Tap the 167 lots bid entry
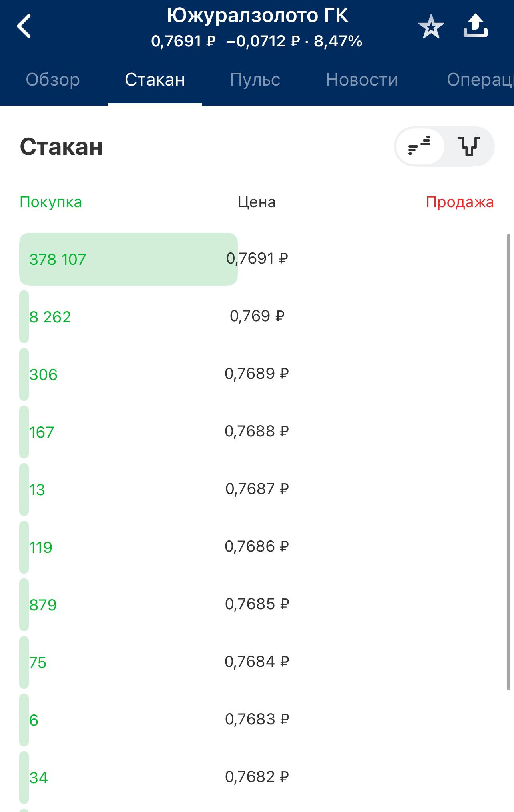This screenshot has width=514, height=812. (x=42, y=432)
